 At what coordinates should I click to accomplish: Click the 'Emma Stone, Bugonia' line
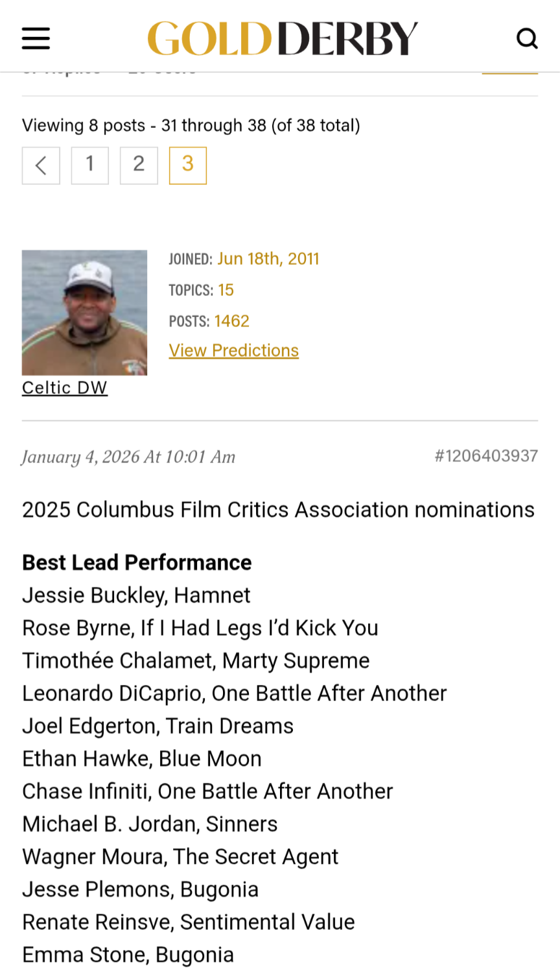(128, 955)
